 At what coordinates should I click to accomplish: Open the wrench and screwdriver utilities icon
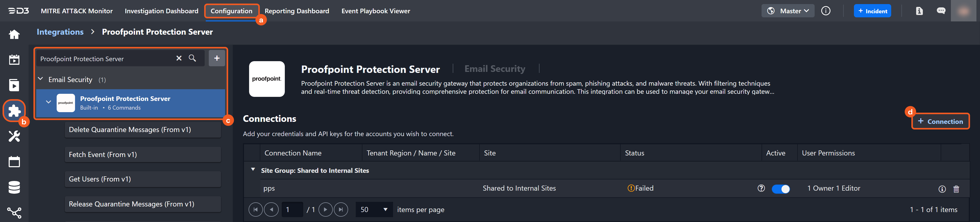point(14,136)
